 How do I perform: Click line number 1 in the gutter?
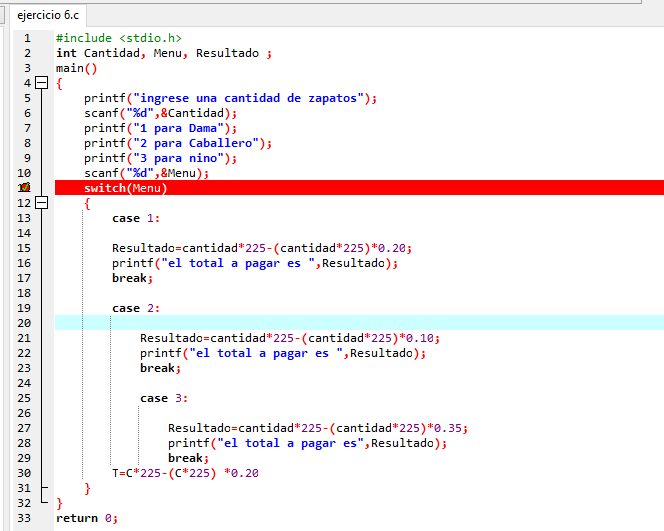coord(28,38)
